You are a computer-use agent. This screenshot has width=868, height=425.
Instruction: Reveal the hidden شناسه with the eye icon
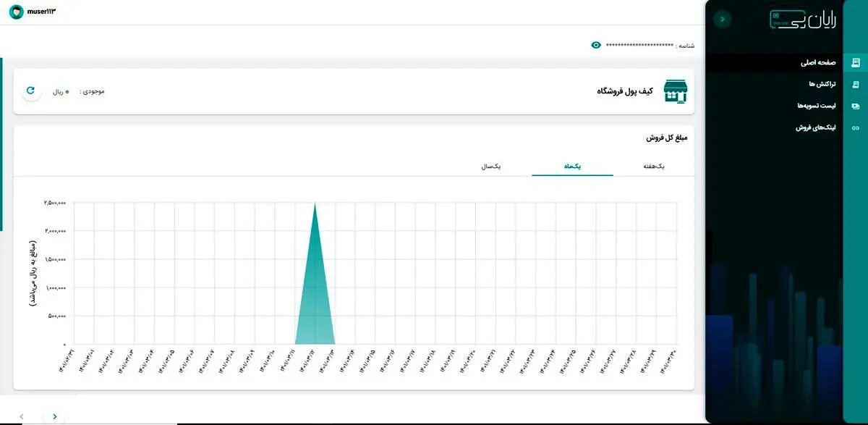[596, 45]
